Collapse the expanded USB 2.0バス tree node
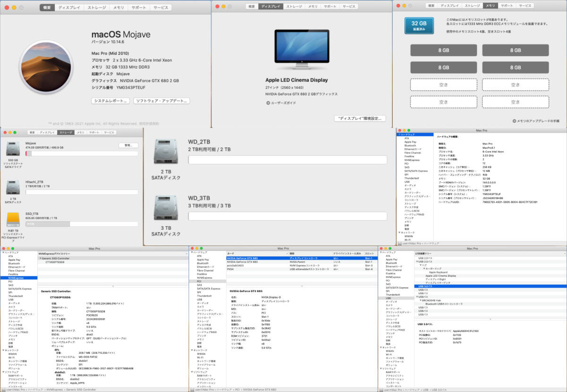Viewport: 567px width, 392px height. [416, 262]
